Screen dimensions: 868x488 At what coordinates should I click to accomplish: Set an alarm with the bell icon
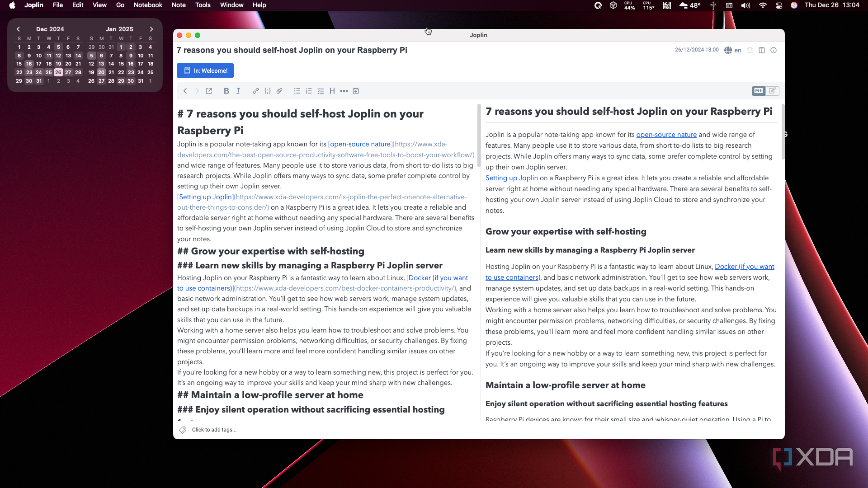750,50
